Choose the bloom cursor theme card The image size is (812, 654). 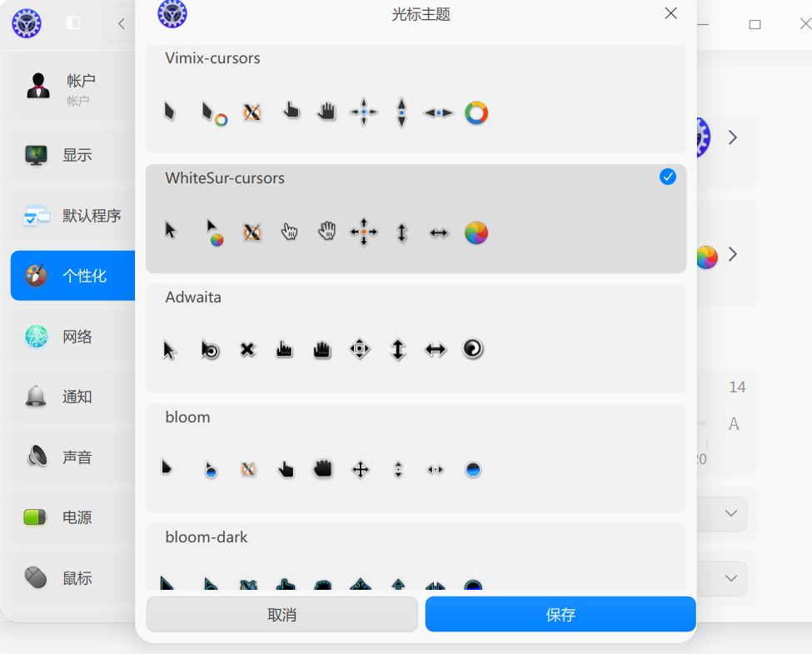click(x=416, y=458)
